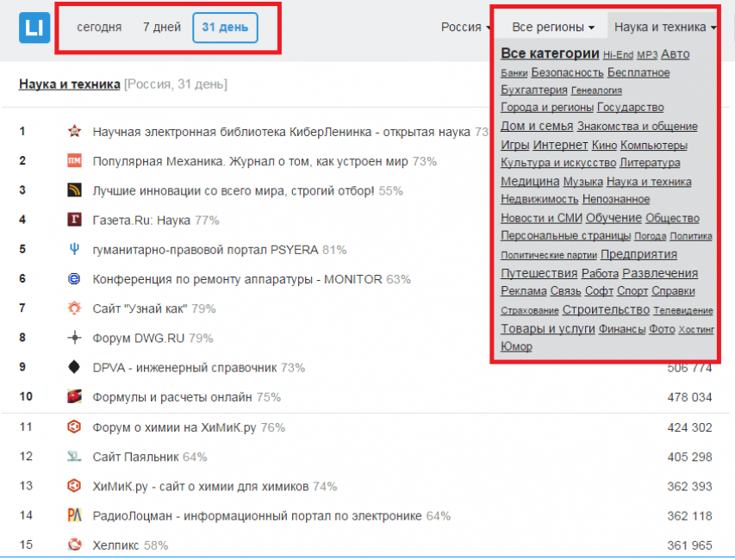Viewport: 735px width, 560px height.
Task: Switch period to сегодня
Action: click(x=99, y=28)
